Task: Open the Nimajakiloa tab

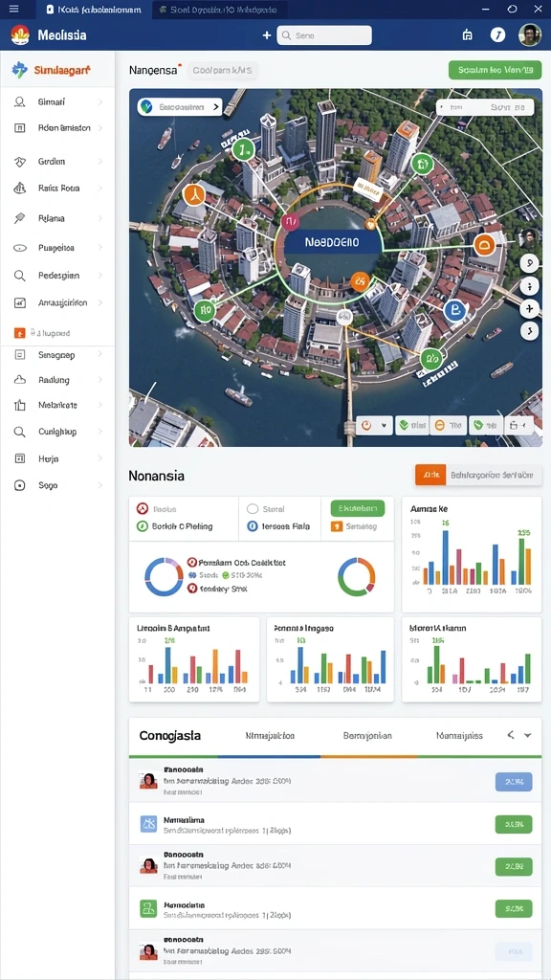Action: pos(270,736)
